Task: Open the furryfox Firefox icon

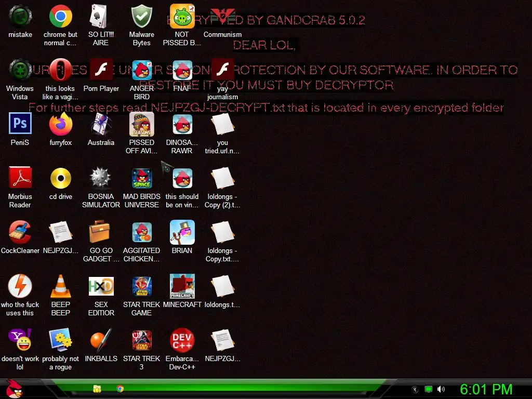Action: pyautogui.click(x=60, y=124)
